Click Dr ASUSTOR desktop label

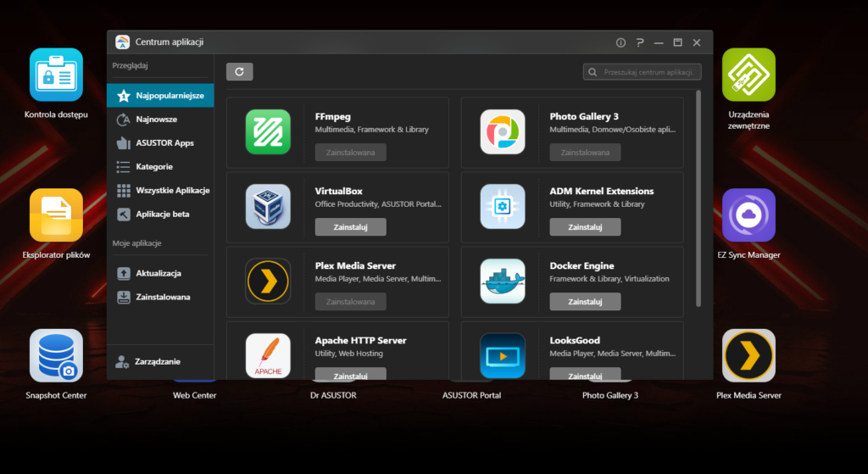(x=333, y=395)
